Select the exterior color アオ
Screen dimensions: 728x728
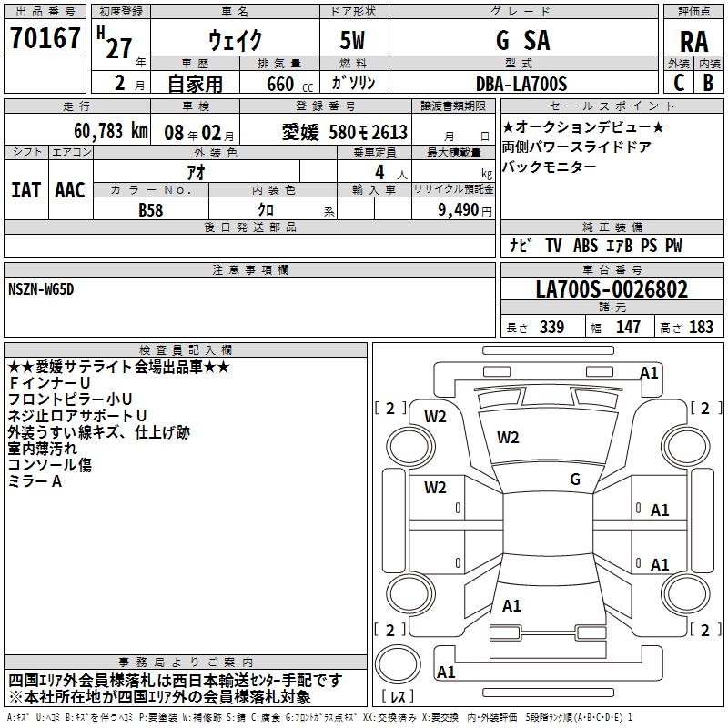click(x=197, y=173)
